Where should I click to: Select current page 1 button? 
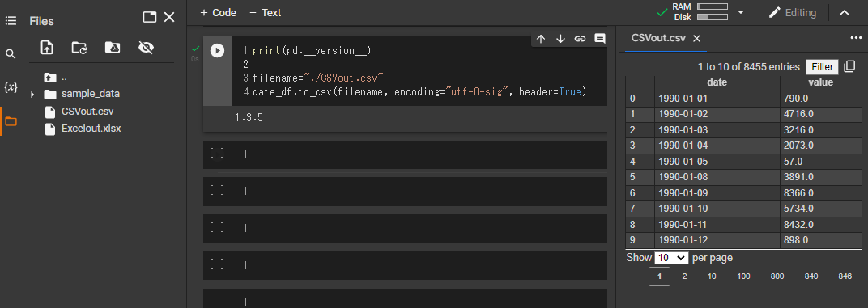tap(659, 276)
